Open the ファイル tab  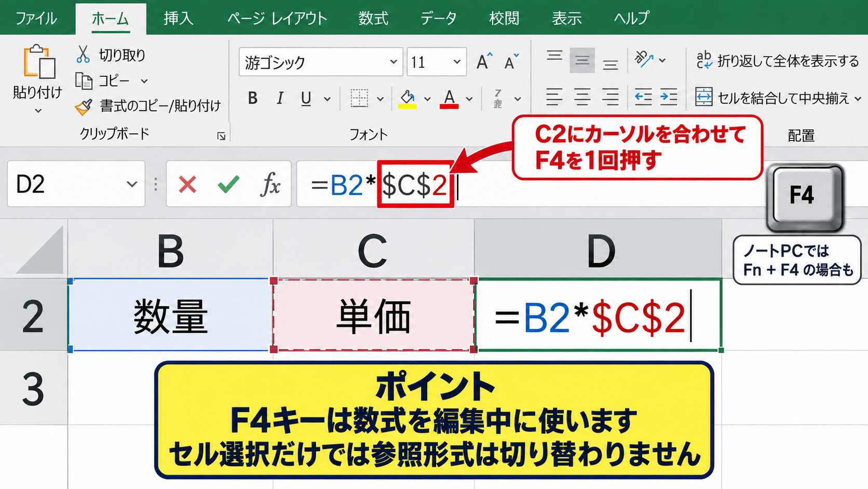(36, 18)
